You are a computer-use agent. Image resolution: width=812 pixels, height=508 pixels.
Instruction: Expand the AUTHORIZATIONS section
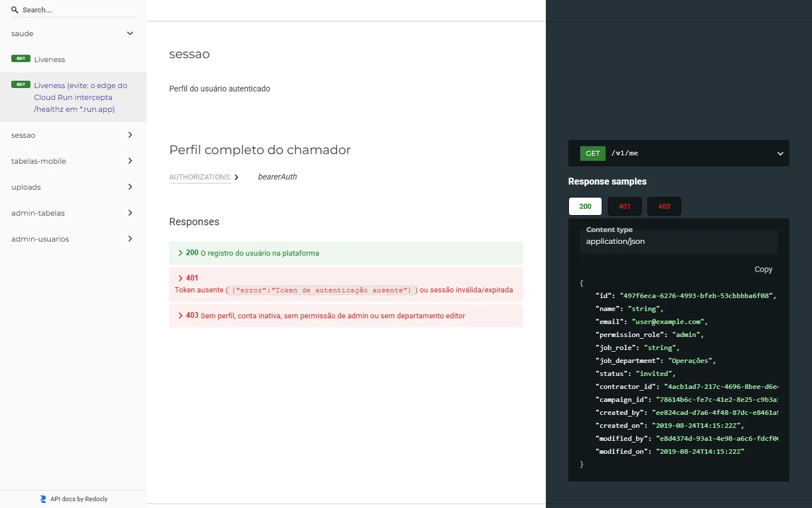click(200, 177)
